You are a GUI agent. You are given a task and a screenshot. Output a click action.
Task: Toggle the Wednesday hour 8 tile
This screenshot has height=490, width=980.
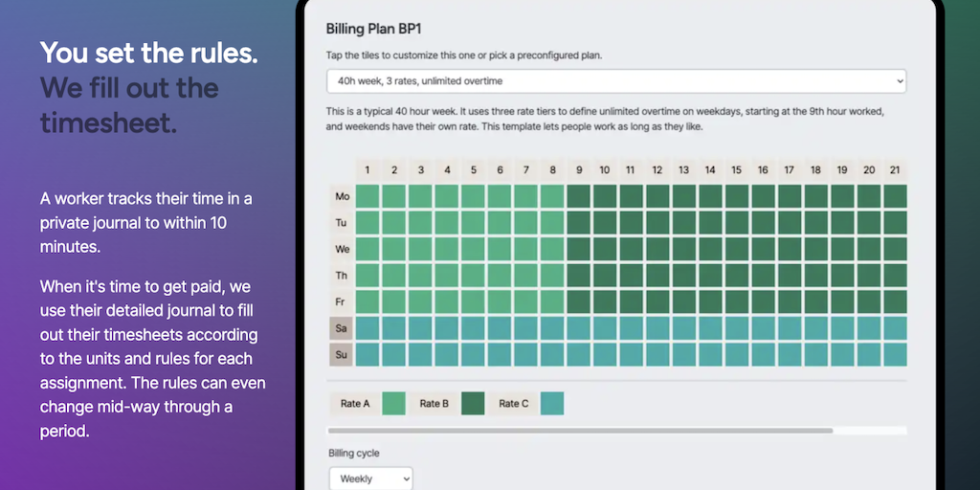click(552, 249)
